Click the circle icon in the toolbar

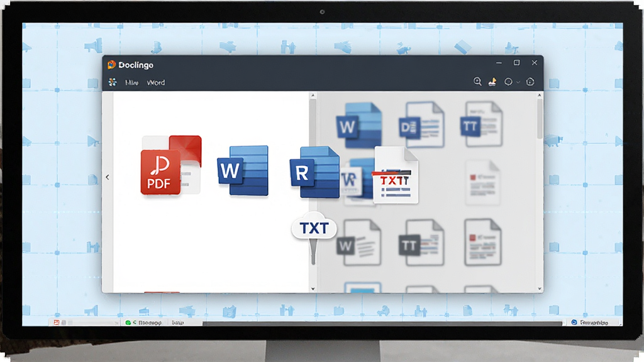[508, 82]
